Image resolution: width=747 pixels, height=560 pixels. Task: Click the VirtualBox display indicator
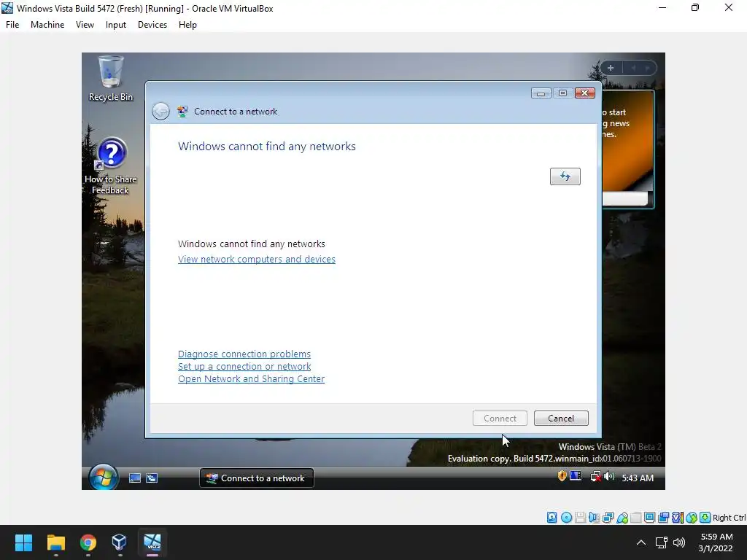click(649, 518)
